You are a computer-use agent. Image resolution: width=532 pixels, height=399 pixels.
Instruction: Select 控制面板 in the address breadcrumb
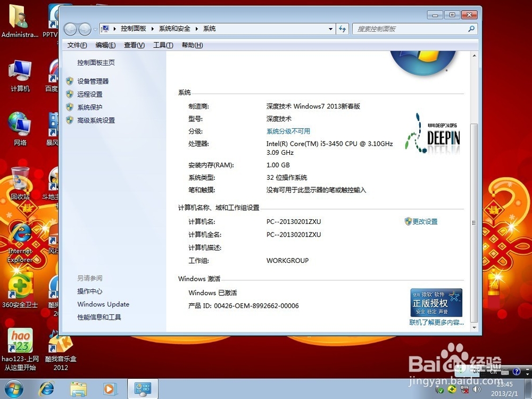point(134,29)
